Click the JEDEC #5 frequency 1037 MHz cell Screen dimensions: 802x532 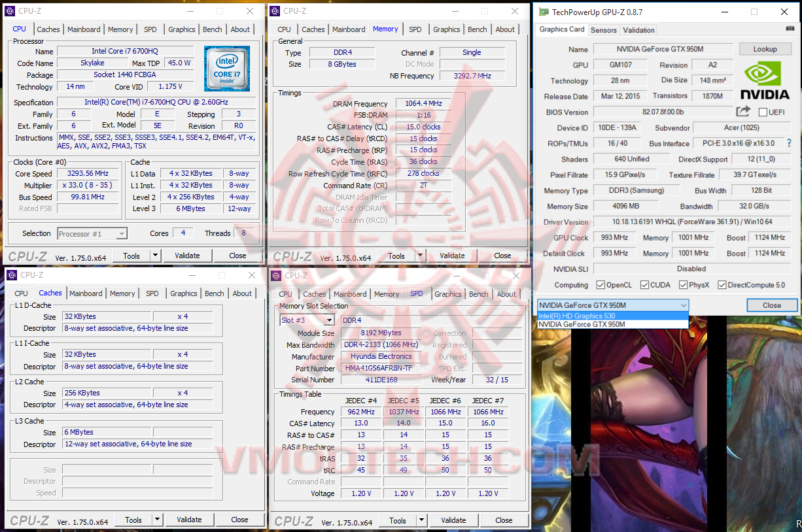tap(404, 412)
